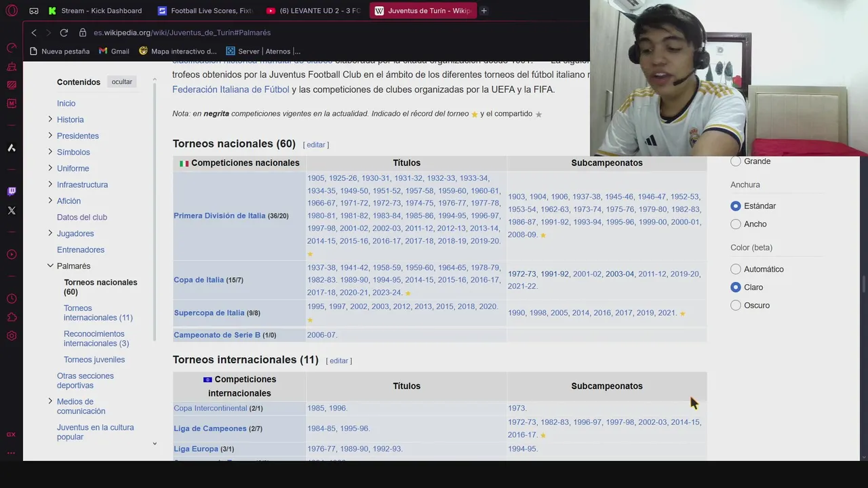868x488 pixels.
Task: Click the 1973 Copa Intercontinental runner-up year
Action: [x=516, y=408]
